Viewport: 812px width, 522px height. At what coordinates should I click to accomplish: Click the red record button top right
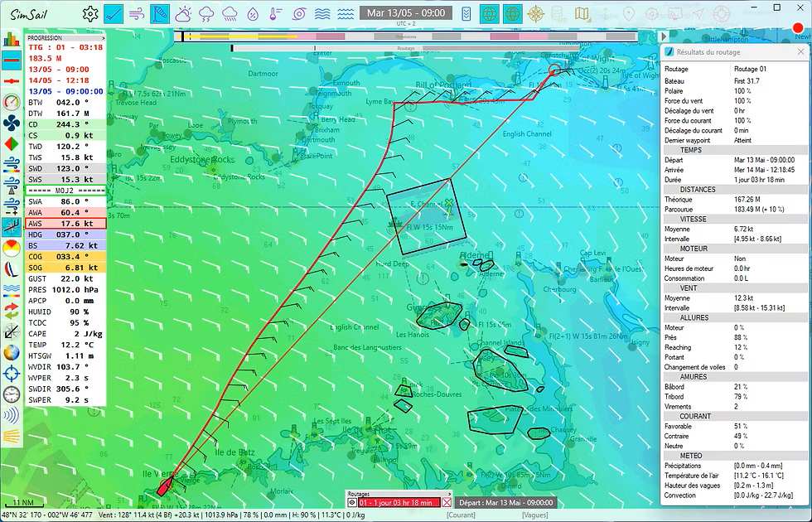797,29
